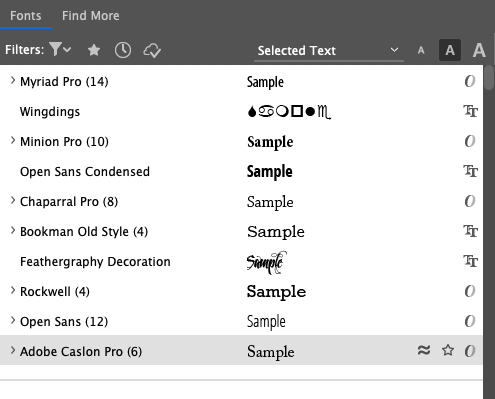Screen dimensions: 495x399
Task: Open the font classification filter funnel
Action: click(x=60, y=50)
